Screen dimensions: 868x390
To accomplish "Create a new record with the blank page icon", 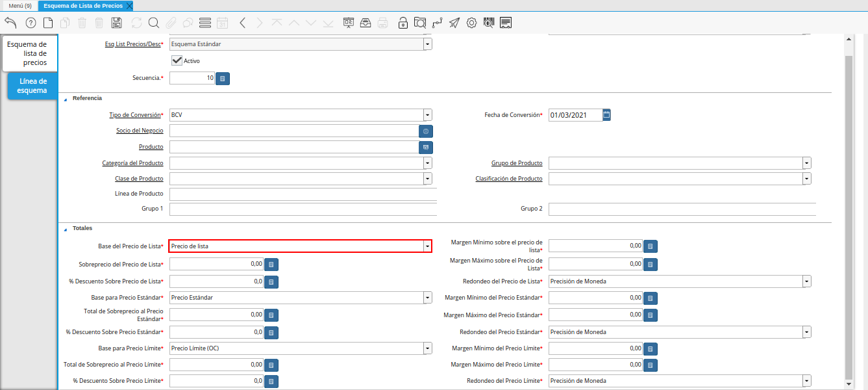I will (48, 23).
